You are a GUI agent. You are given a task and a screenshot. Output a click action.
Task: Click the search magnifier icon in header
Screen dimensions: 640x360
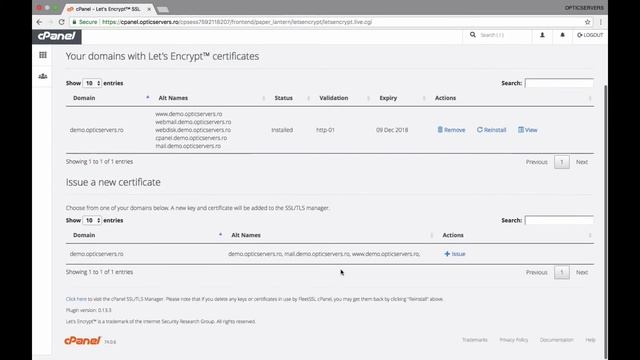[x=473, y=35]
